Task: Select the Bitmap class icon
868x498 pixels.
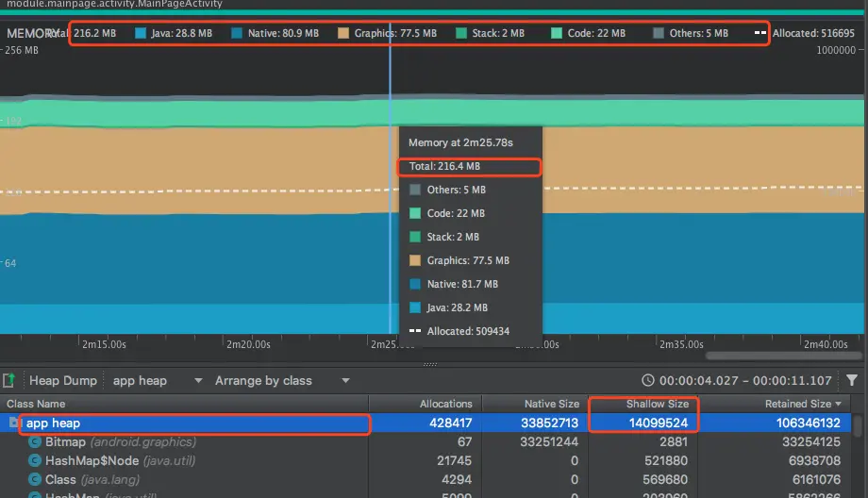Action: pos(35,442)
